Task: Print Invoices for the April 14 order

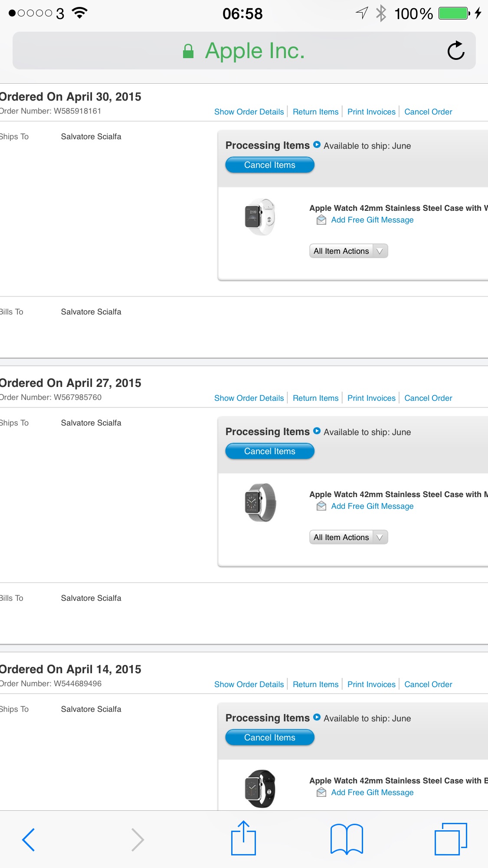Action: (371, 685)
